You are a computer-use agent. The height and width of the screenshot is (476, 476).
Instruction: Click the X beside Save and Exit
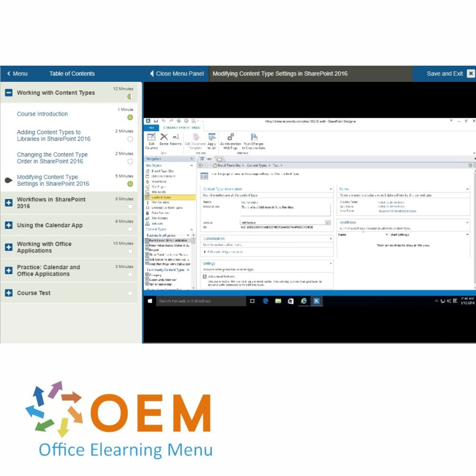(471, 73)
